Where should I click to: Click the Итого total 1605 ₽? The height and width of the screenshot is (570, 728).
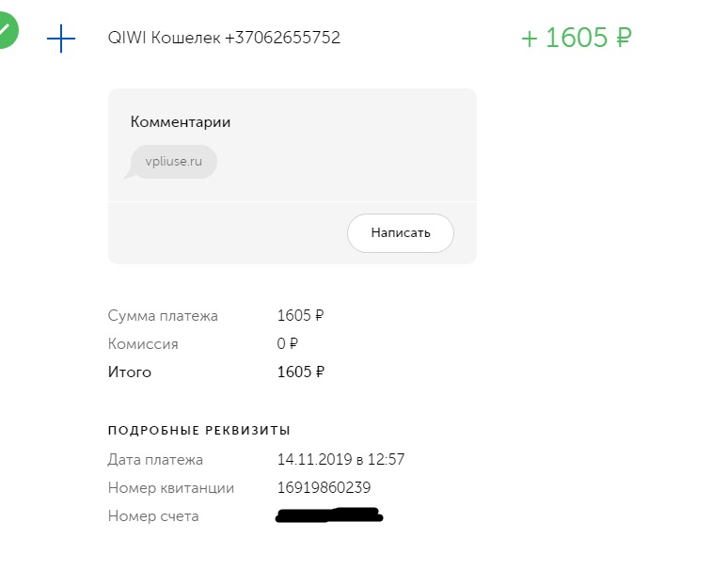pyautogui.click(x=301, y=372)
